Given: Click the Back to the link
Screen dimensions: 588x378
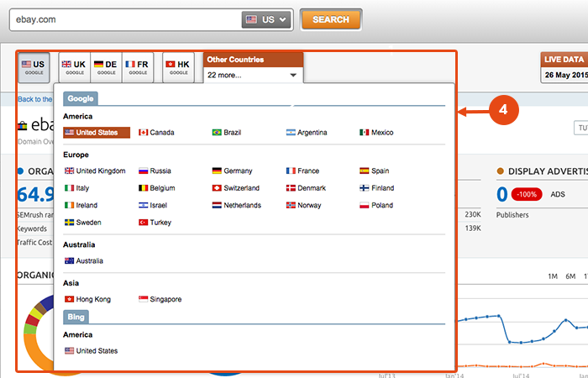Looking at the screenshot, I should [35, 99].
